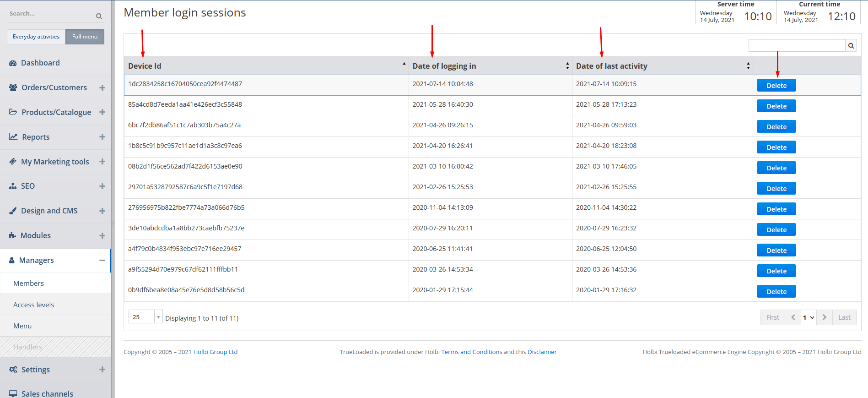Open the Access levels submenu item

(x=34, y=305)
